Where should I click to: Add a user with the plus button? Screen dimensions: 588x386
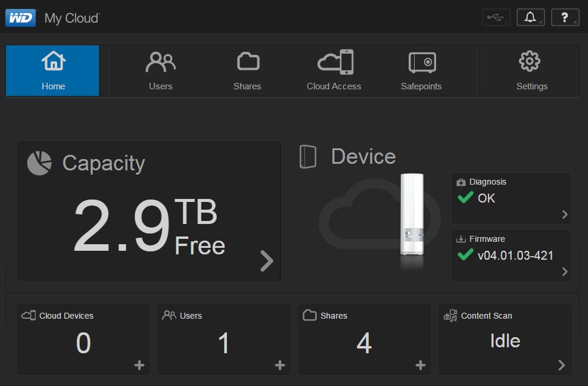[280, 365]
